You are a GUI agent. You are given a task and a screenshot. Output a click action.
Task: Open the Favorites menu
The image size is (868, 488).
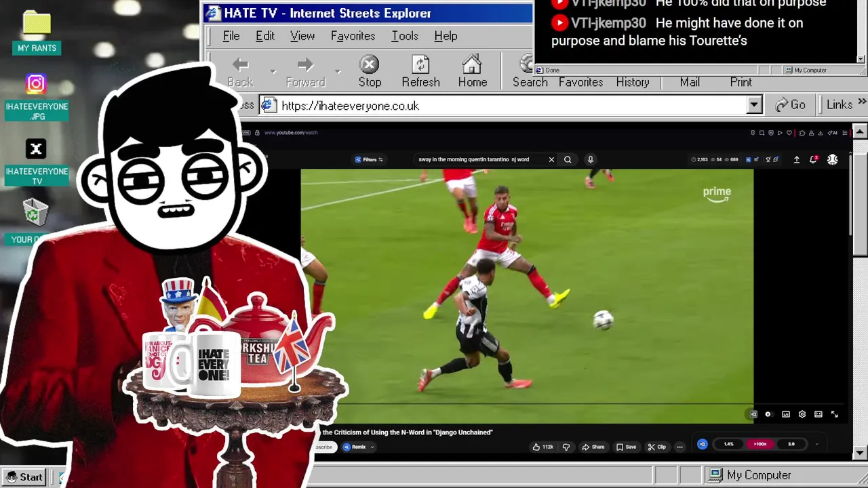[353, 36]
